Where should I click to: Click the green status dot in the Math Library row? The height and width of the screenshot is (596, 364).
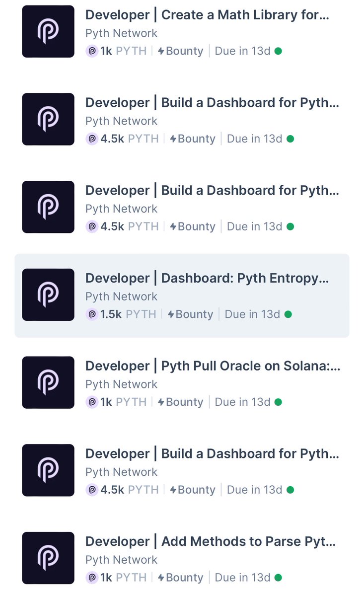pyautogui.click(x=278, y=51)
